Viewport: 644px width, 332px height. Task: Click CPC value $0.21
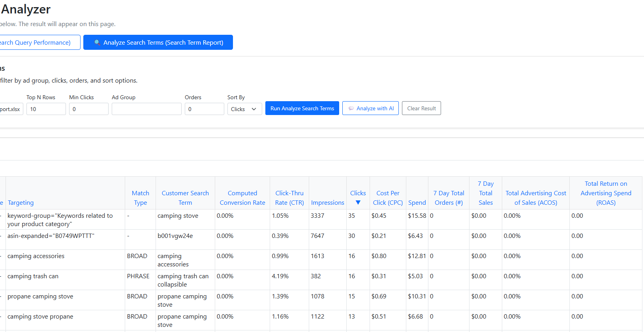click(379, 236)
